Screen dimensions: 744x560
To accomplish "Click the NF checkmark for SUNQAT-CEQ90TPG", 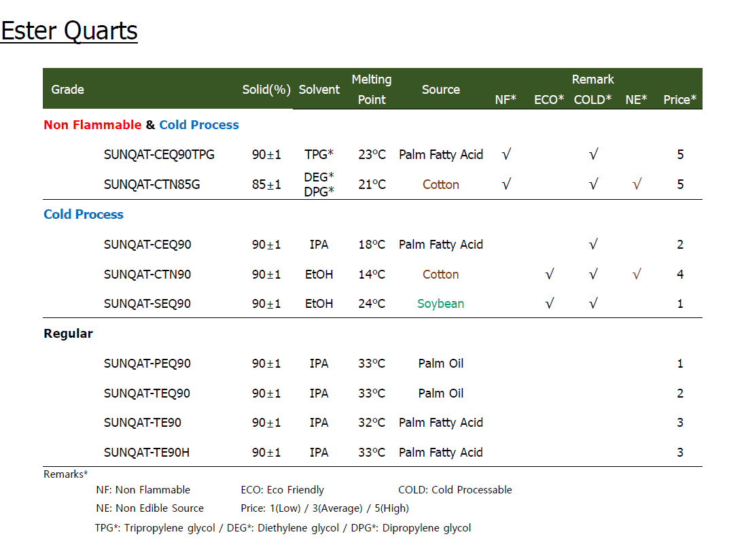I will point(506,155).
